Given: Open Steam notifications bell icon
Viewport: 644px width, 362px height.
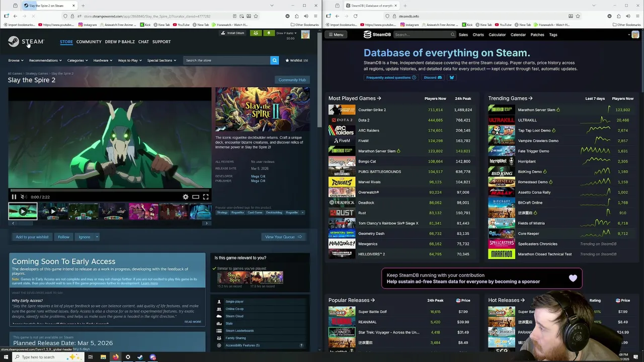Looking at the screenshot, I should (268, 33).
